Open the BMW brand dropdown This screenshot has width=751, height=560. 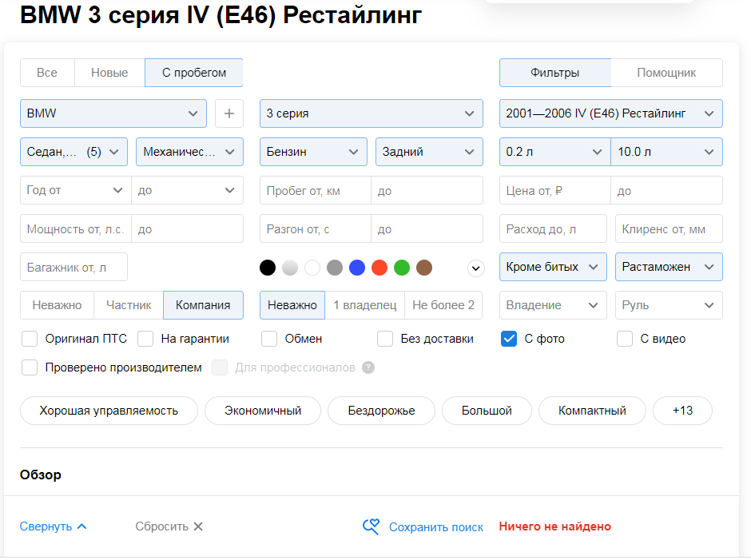point(113,113)
